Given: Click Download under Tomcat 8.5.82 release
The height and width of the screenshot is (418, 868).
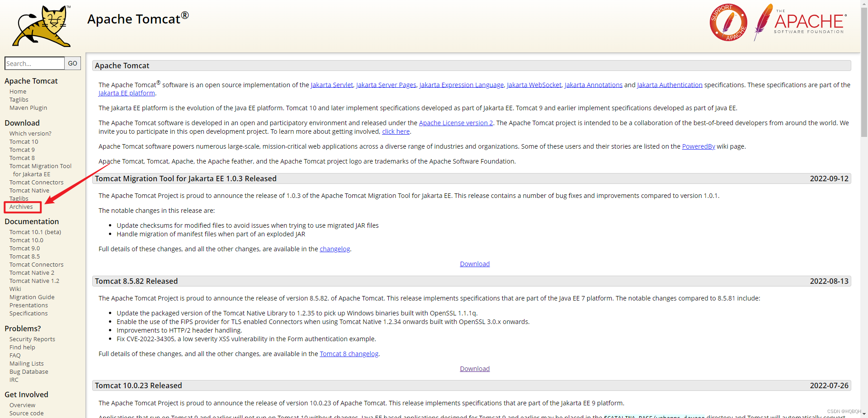Looking at the screenshot, I should (475, 369).
